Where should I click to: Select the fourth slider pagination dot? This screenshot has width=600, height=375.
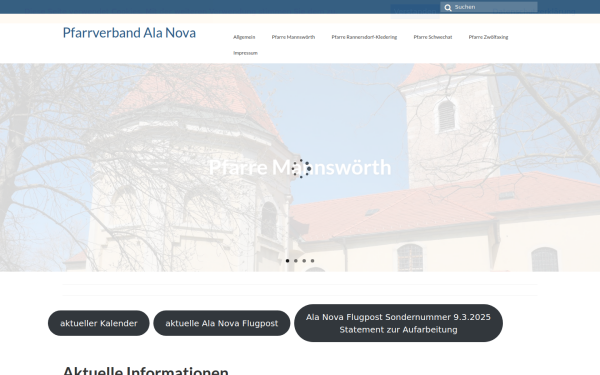pyautogui.click(x=313, y=261)
